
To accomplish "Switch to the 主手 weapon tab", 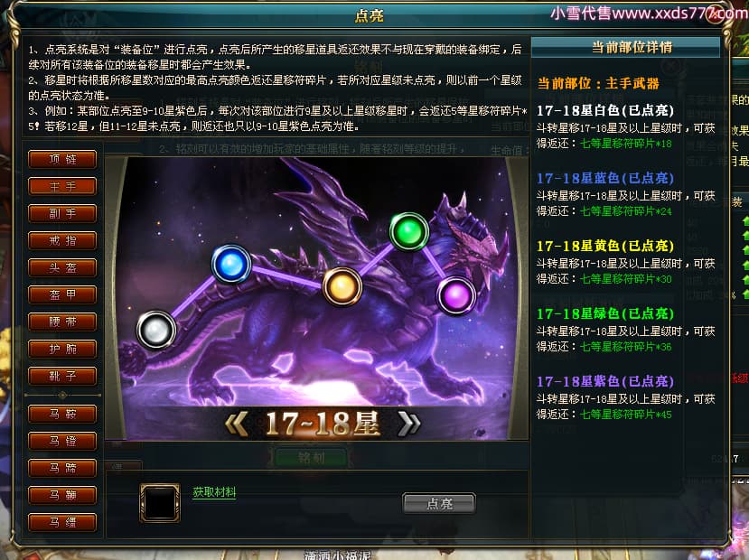I will (62, 187).
